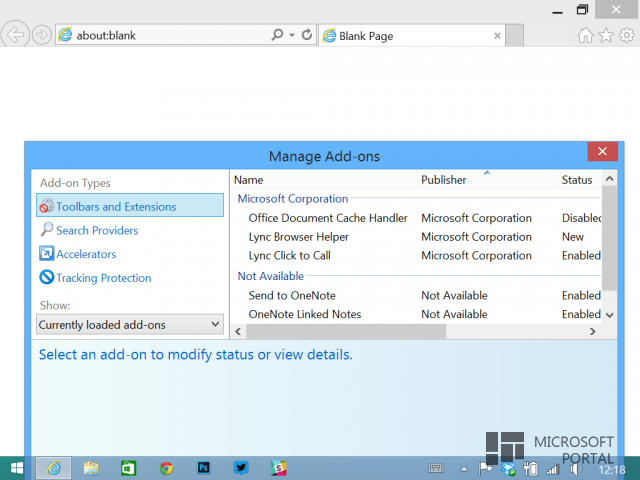This screenshot has height=480, width=640.
Task: Select the Blank Page tab
Action: (x=411, y=36)
